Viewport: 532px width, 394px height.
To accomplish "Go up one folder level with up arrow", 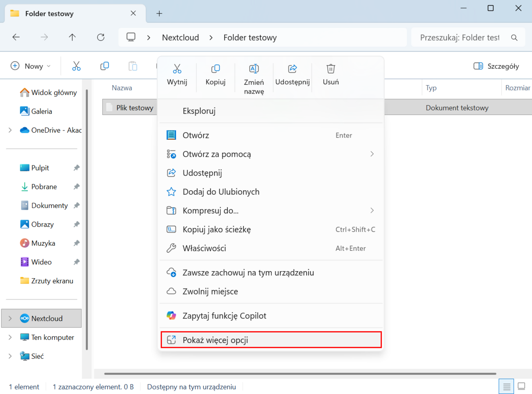I will coord(72,37).
